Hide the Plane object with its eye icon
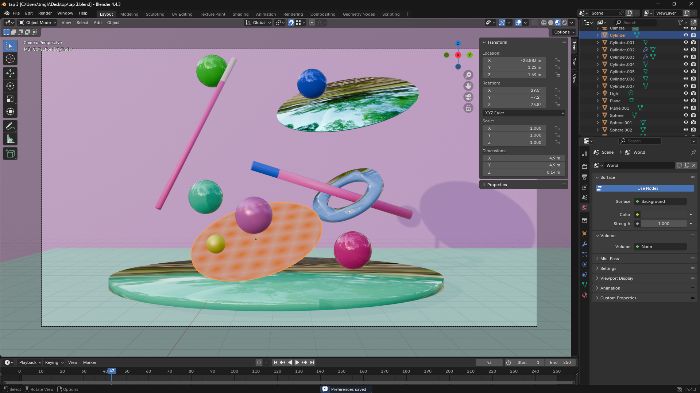Screen dimensions: 700x393 [686, 100]
